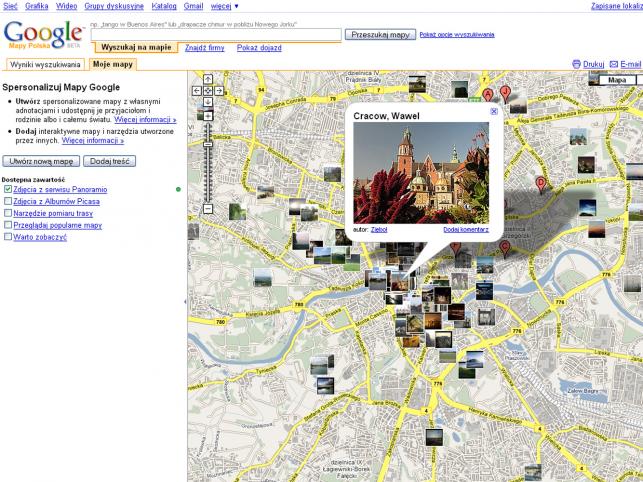Click the E-mail link
The height and width of the screenshot is (482, 643).
pos(631,64)
